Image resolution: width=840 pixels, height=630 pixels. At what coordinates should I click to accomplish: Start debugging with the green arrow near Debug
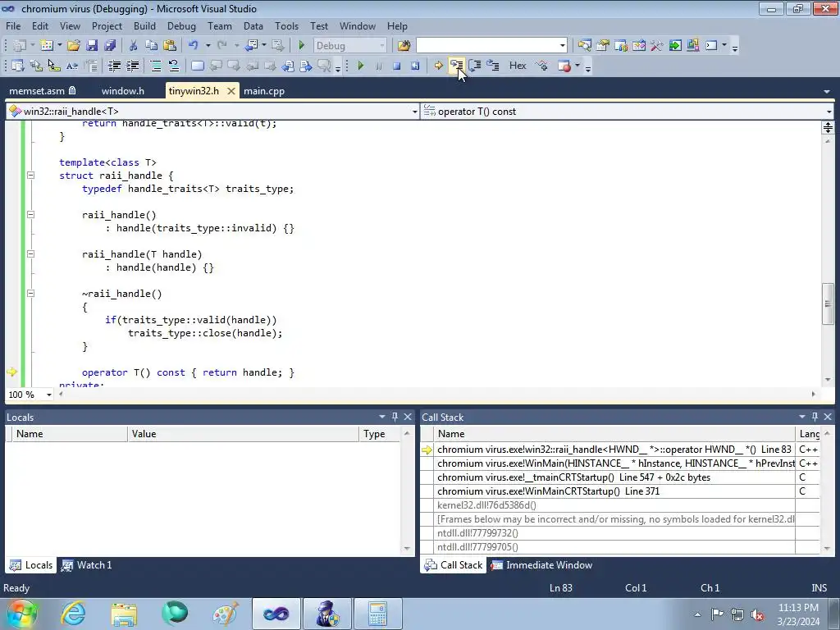(302, 46)
